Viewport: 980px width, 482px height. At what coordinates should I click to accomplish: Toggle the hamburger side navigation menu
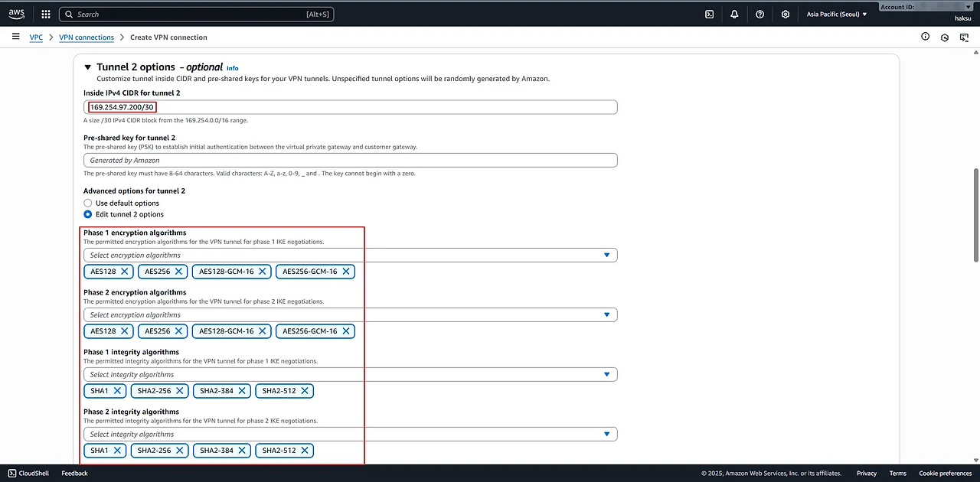[15, 37]
